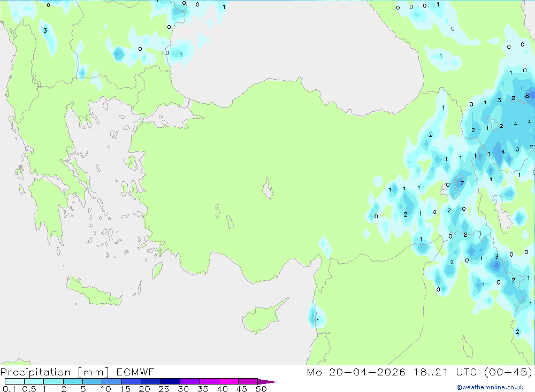
Task: Click the '(00+45)' forecast offset text
Action: tap(508, 372)
